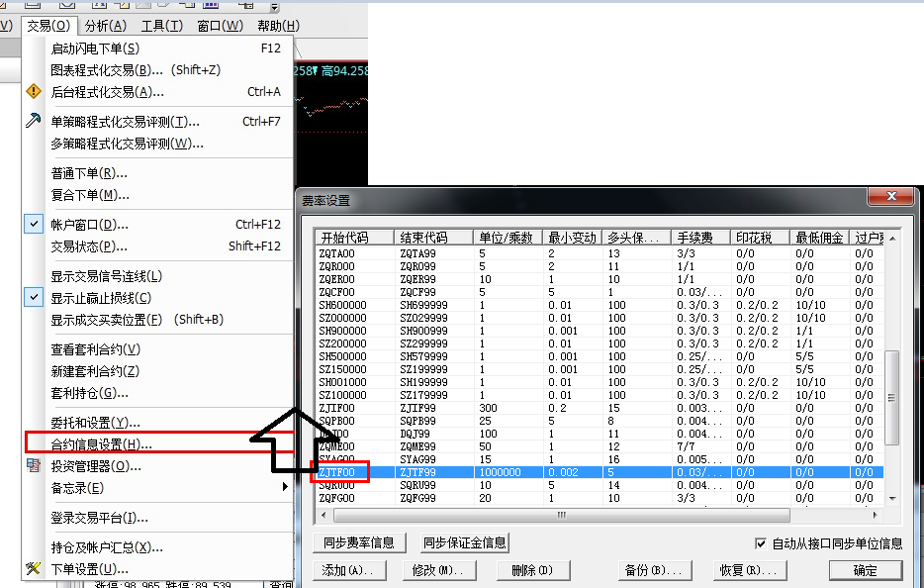Viewport: 924px width, 588px height.
Task: Select the ZQTA00 row
Action: pos(600,253)
